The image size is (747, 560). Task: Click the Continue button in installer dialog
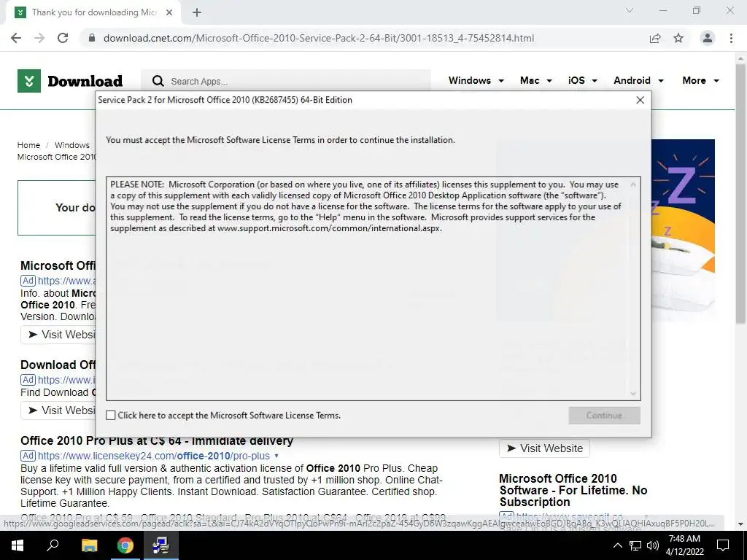(604, 415)
